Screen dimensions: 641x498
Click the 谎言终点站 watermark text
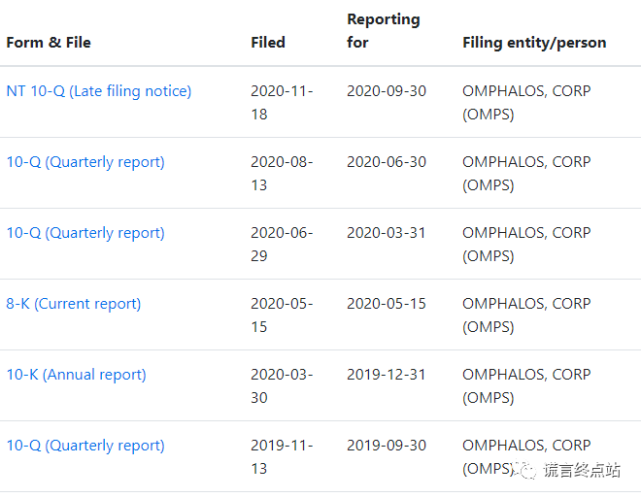click(x=582, y=470)
